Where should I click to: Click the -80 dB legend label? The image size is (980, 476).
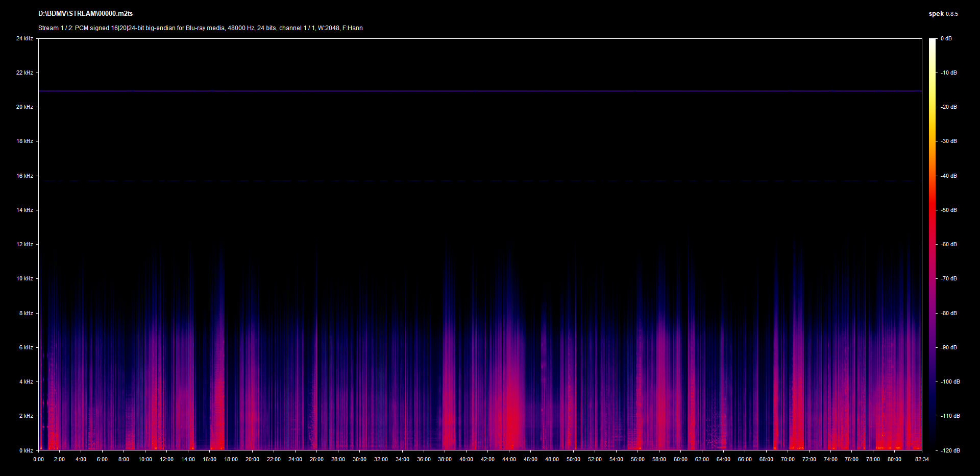coord(949,313)
